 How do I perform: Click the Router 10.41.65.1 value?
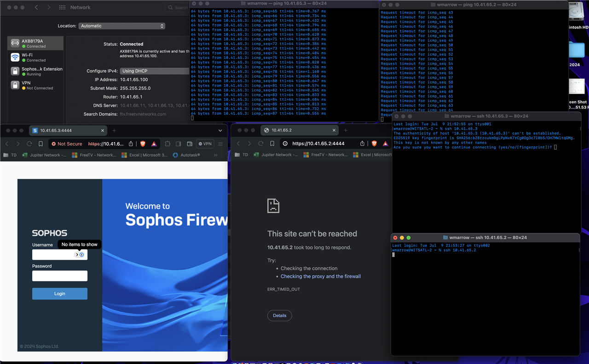pyautogui.click(x=131, y=97)
